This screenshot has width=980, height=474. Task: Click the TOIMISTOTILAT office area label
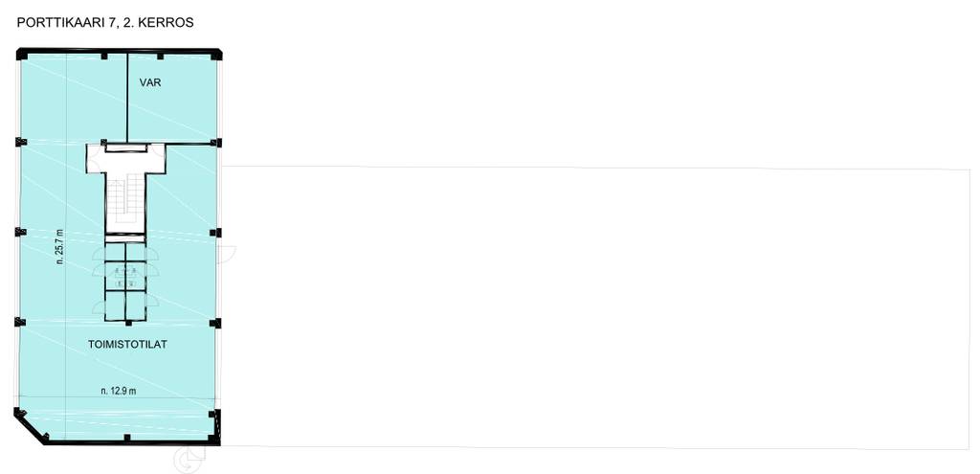pyautogui.click(x=127, y=344)
